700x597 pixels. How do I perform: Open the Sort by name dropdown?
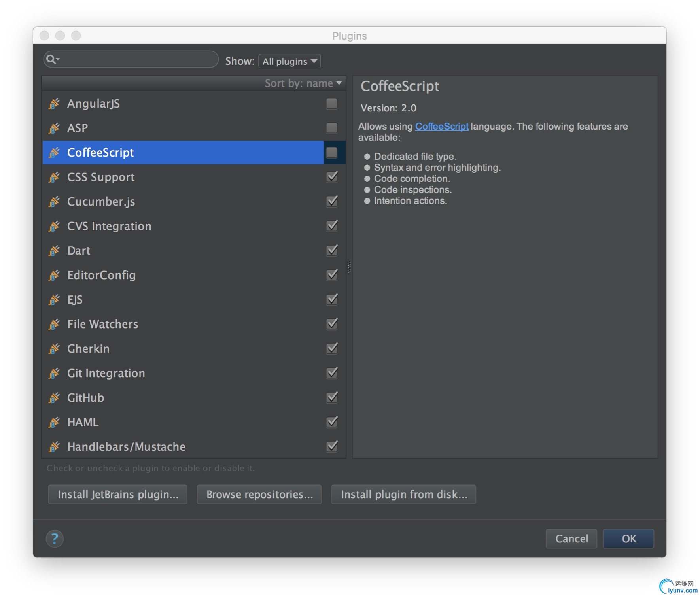coord(303,83)
